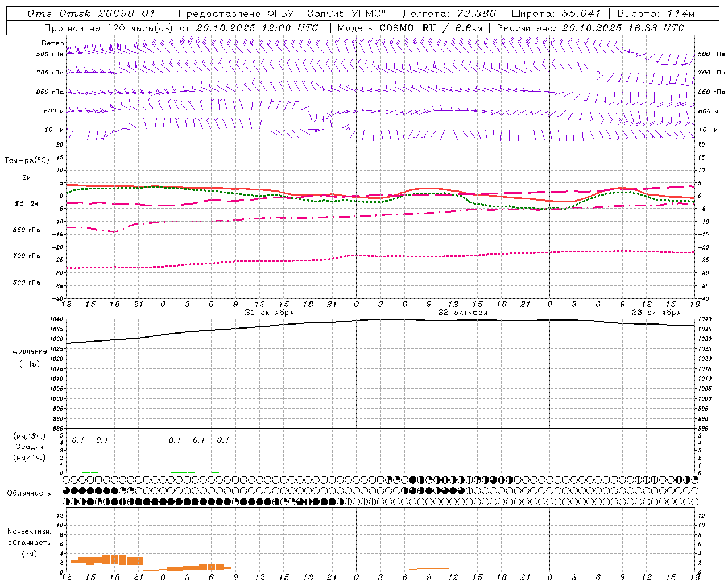Click the Ветер panel label
Viewport: 728px width, 582px height.
(52, 43)
